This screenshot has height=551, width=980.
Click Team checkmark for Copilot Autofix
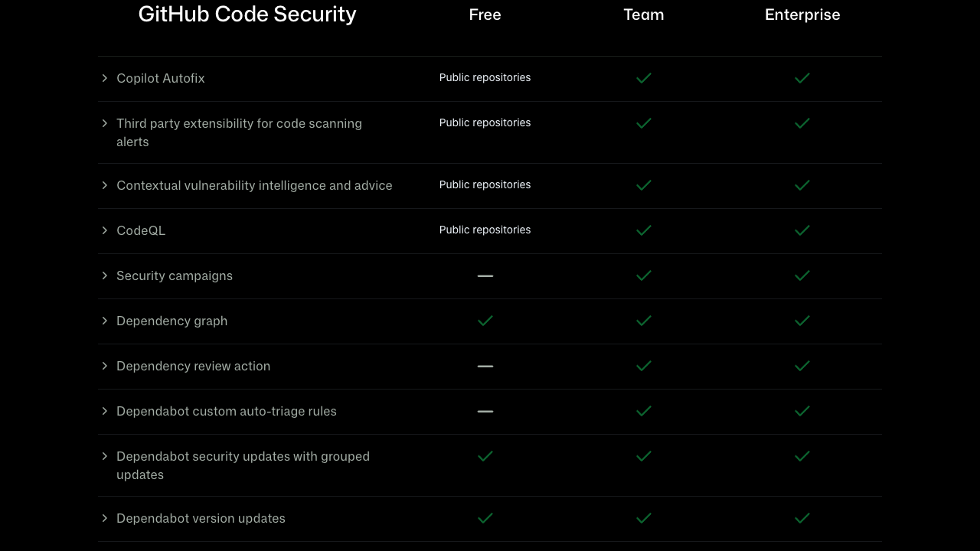point(644,78)
